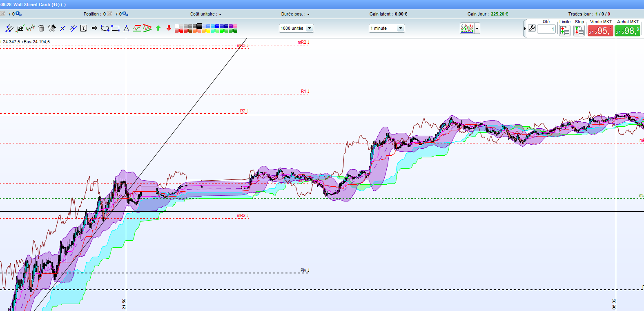Pick the turquoise color swatch
The height and width of the screenshot is (311, 644).
click(213, 31)
